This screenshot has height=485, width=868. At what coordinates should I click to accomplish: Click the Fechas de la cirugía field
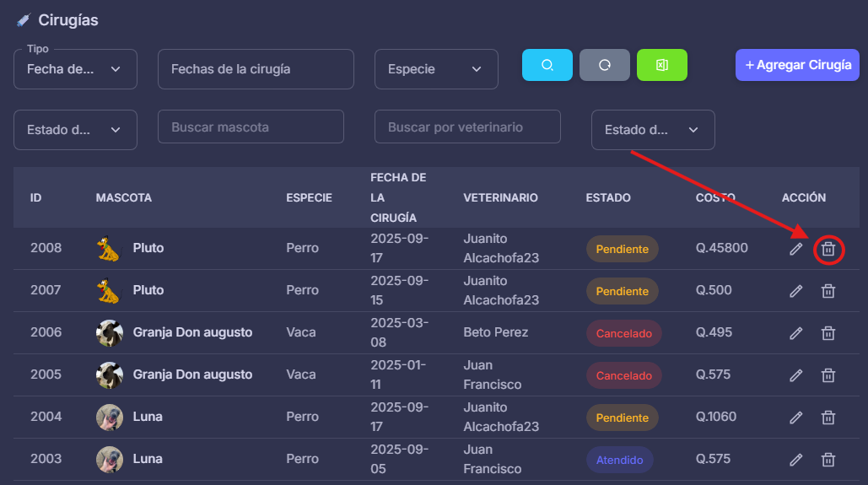(x=255, y=69)
